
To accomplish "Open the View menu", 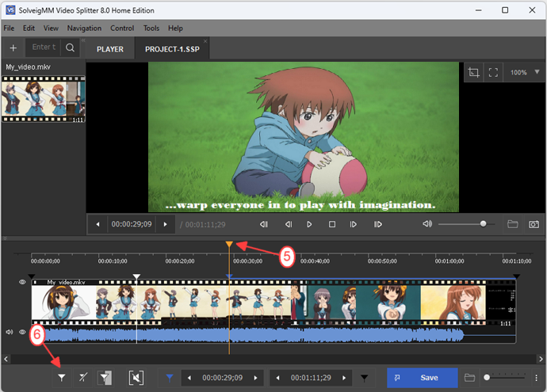I will point(51,29).
